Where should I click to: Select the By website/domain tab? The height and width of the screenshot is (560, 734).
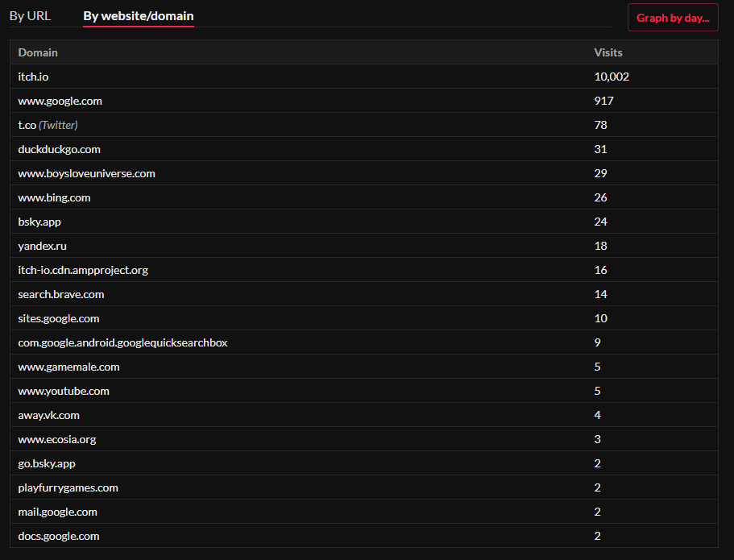click(x=138, y=16)
